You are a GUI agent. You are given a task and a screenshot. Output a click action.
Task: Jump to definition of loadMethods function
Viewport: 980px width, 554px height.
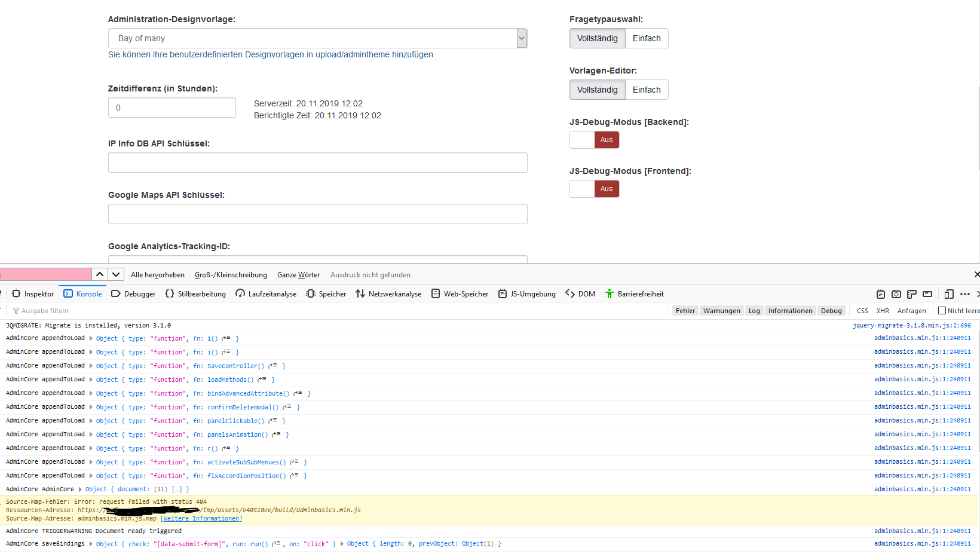click(x=262, y=379)
